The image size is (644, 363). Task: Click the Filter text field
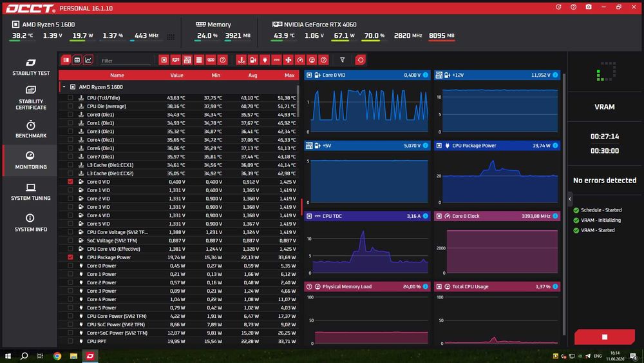pyautogui.click(x=126, y=61)
